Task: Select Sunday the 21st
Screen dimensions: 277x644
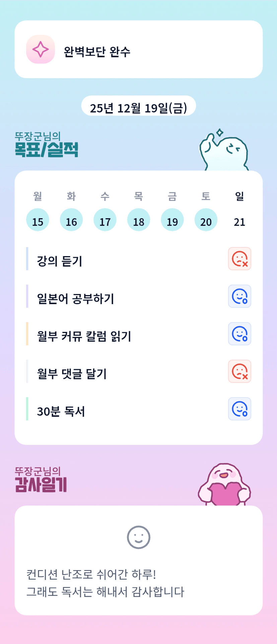Action: tap(239, 221)
